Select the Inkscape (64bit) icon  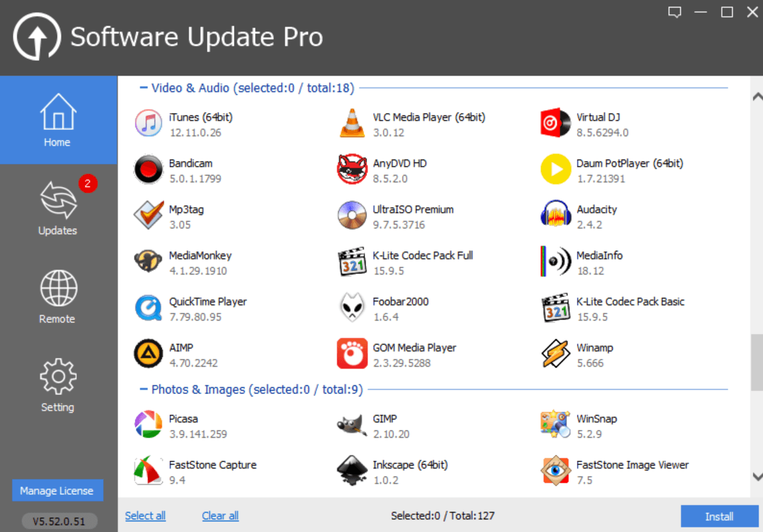tap(352, 471)
